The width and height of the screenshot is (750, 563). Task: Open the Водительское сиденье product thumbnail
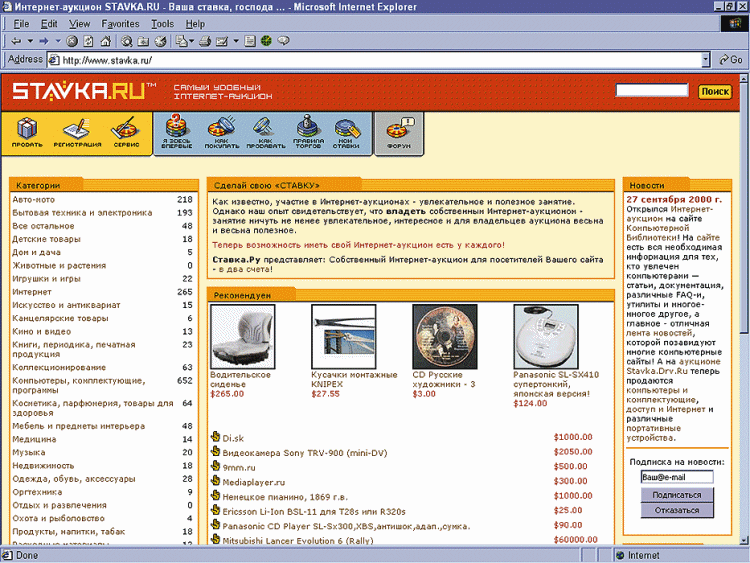coord(243,337)
